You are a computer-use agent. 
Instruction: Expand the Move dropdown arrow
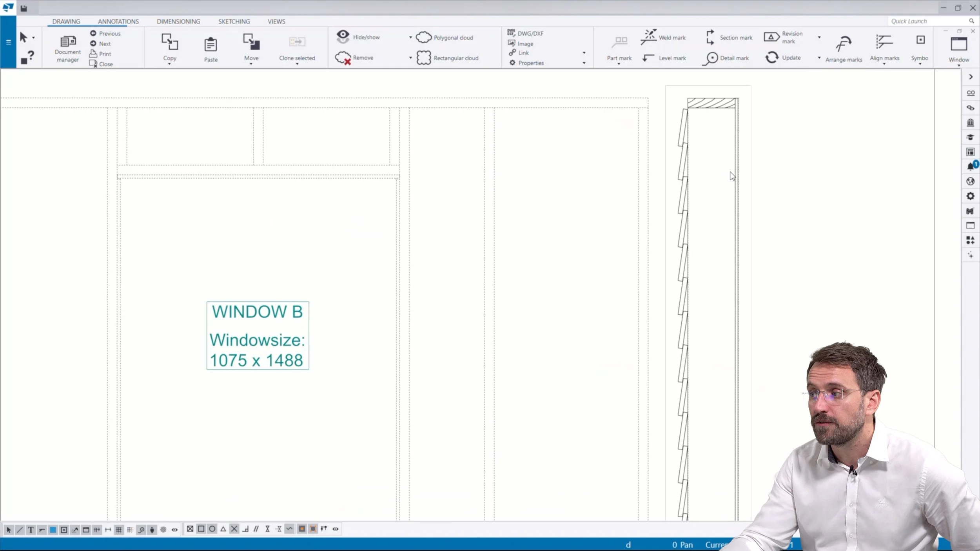point(251,64)
